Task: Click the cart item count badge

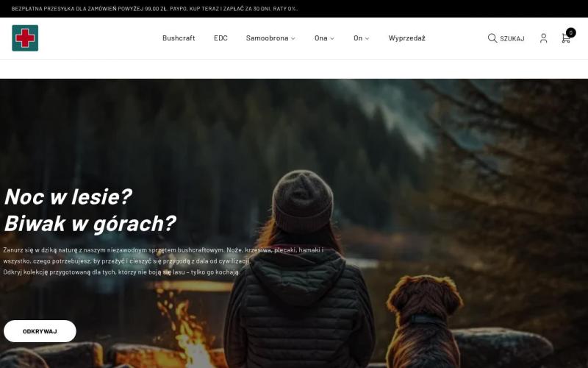Action: [x=570, y=32]
